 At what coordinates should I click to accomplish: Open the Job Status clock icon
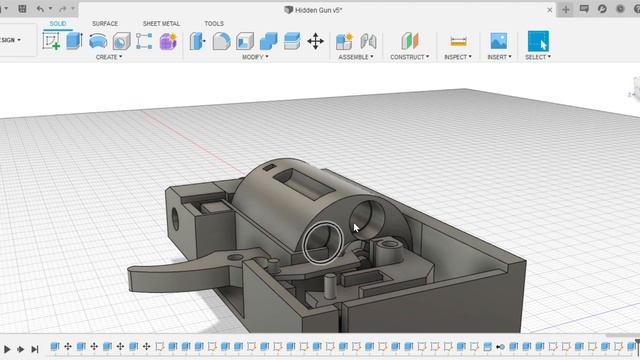620,9
